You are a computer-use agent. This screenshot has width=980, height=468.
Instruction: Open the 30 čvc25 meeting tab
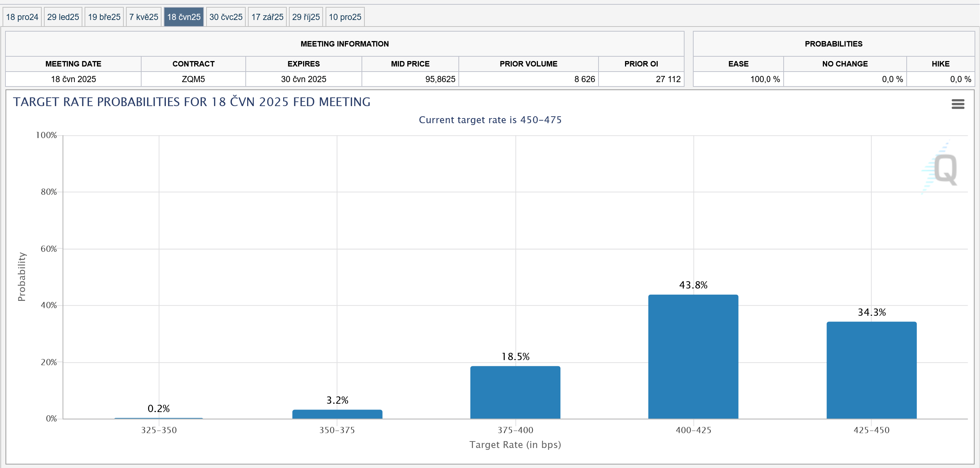point(226,17)
